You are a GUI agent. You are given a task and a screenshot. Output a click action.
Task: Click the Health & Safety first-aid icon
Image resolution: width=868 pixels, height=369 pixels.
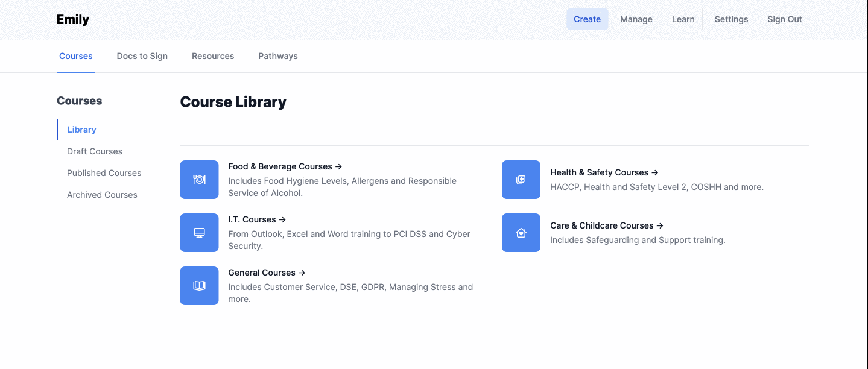click(521, 180)
